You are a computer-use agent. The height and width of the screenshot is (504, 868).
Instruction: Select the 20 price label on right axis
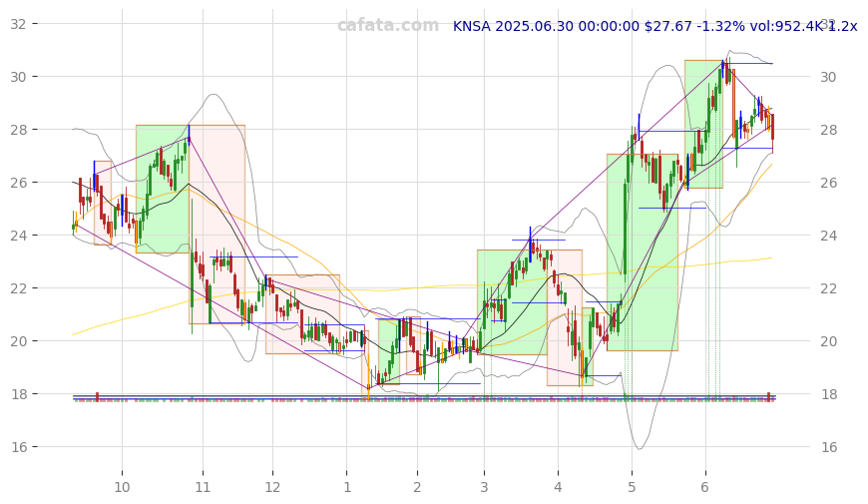pyautogui.click(x=828, y=341)
